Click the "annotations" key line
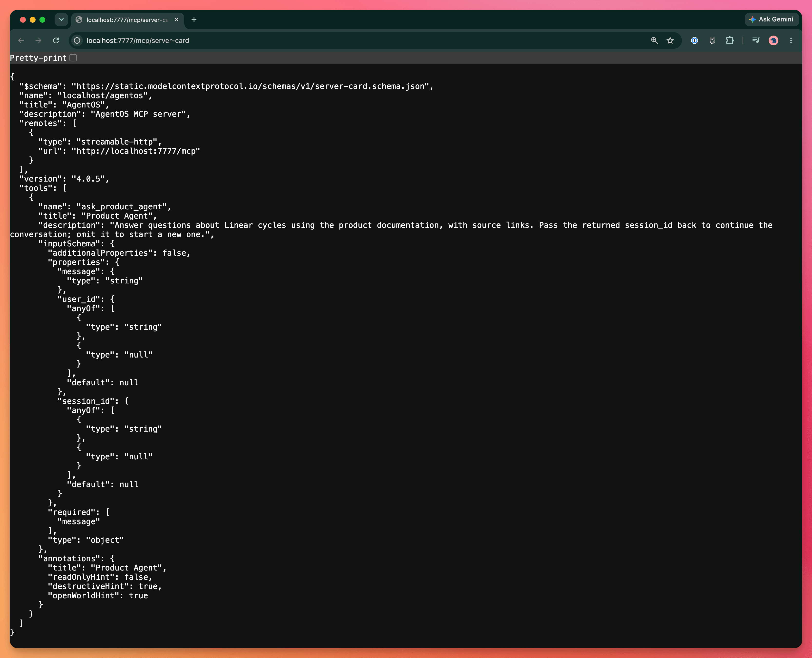 point(76,558)
